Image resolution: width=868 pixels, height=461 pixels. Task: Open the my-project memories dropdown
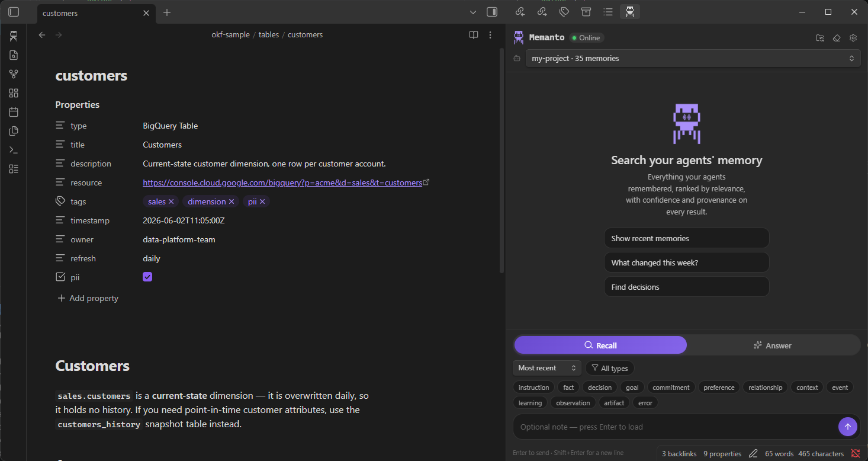coord(693,58)
